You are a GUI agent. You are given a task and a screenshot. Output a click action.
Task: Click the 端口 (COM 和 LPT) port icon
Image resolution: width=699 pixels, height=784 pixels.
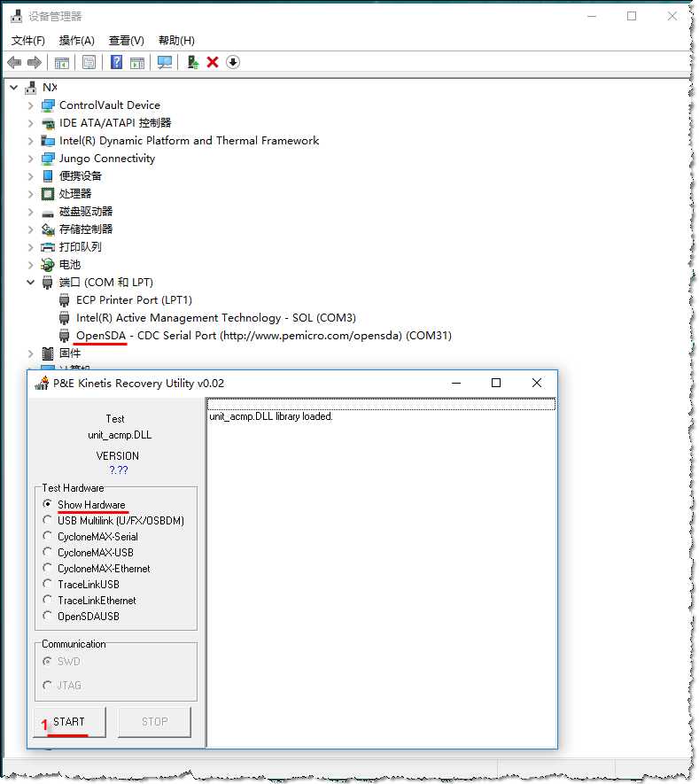[48, 283]
